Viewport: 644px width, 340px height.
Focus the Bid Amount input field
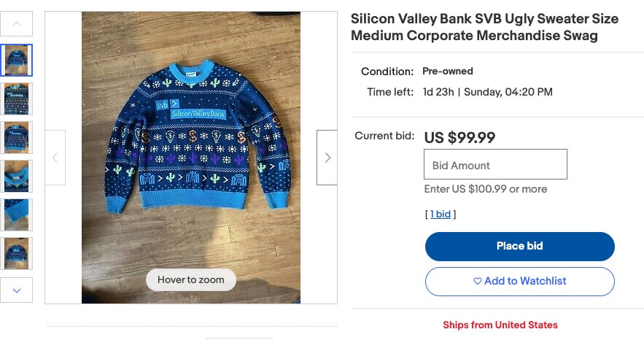[x=495, y=164]
